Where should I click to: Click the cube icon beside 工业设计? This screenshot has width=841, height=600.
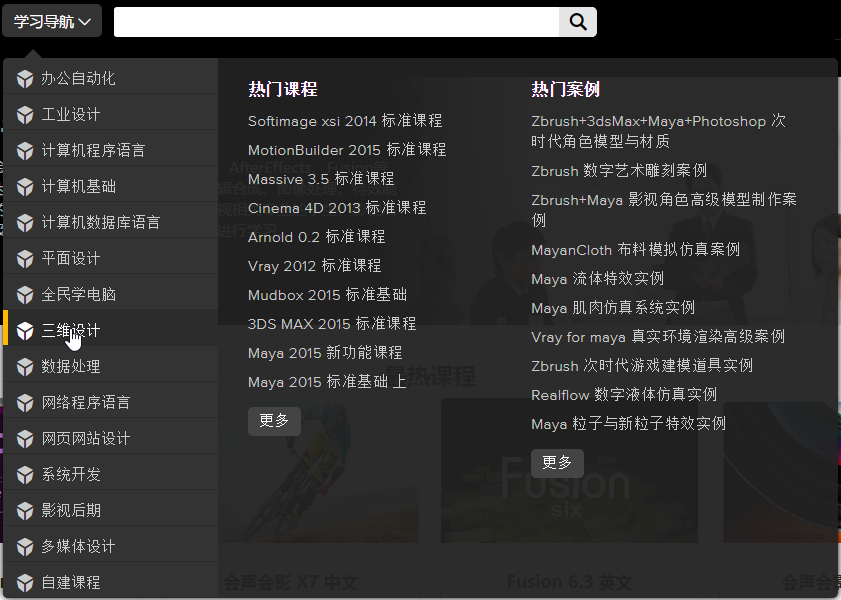click(25, 115)
